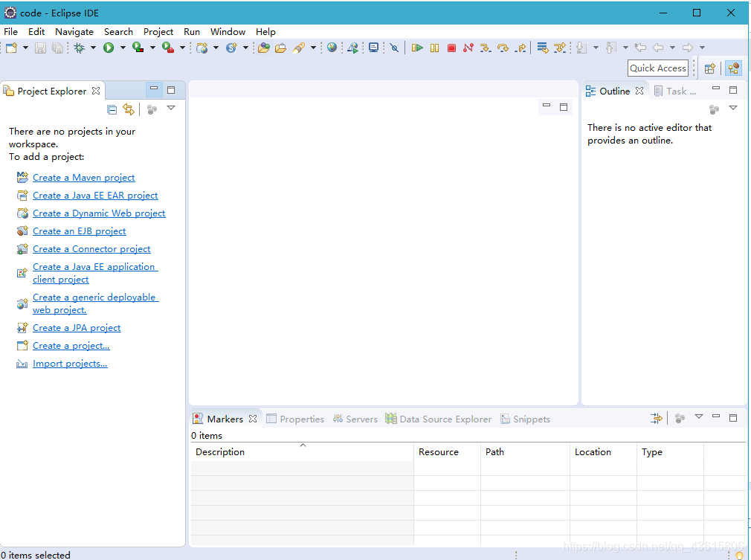
Task: Click the Open Type folder icon
Action: [x=263, y=48]
